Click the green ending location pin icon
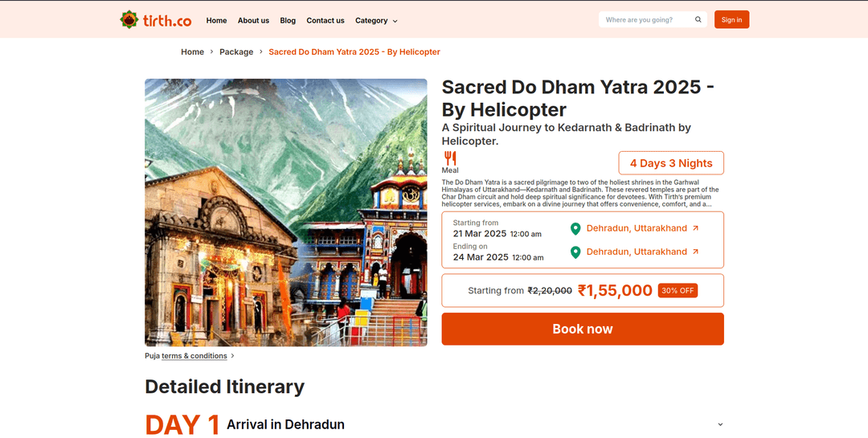The height and width of the screenshot is (438, 868). point(575,252)
